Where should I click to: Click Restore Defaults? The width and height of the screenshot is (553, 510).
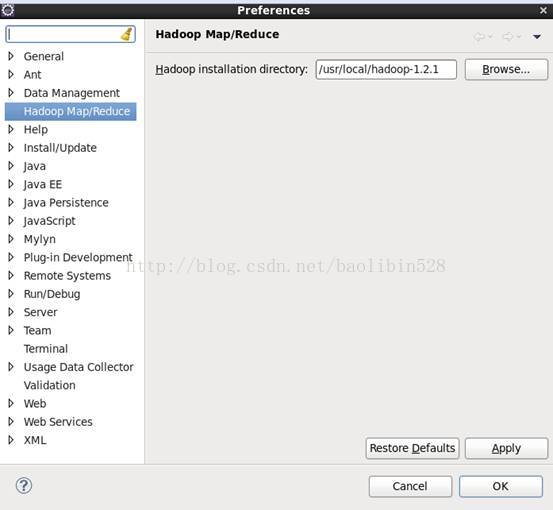(412, 448)
